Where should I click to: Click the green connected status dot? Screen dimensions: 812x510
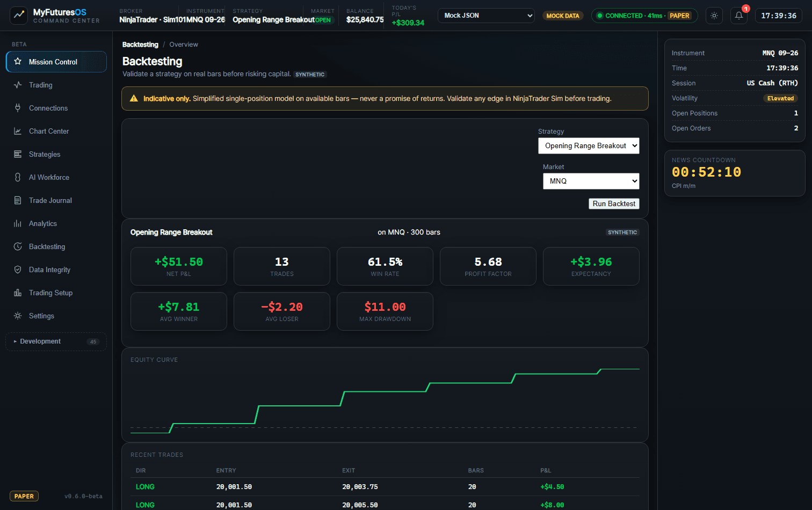click(600, 16)
